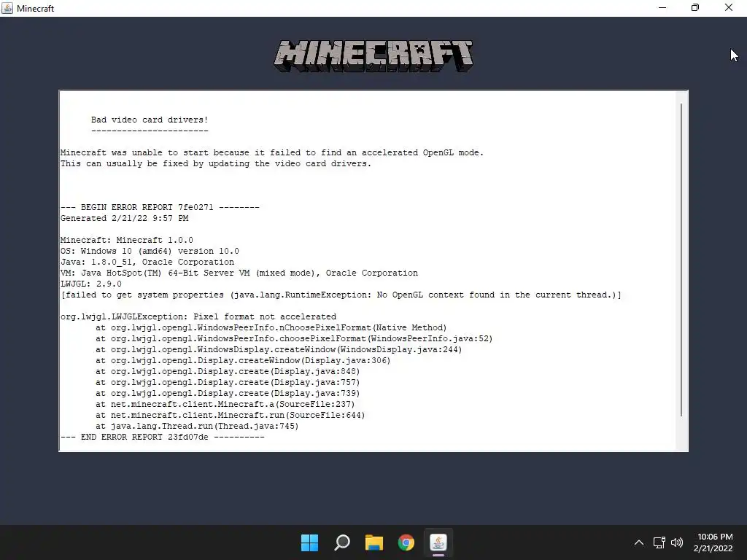Click 'Thread.java:745' stack line
The width and height of the screenshot is (747, 560).
point(197,426)
